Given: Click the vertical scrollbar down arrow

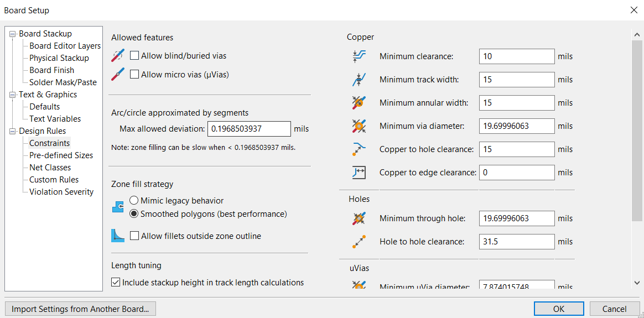Looking at the screenshot, I should point(637,282).
